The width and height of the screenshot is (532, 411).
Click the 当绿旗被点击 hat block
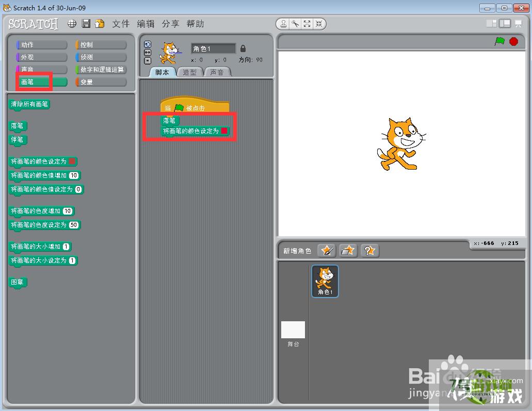[x=195, y=106]
